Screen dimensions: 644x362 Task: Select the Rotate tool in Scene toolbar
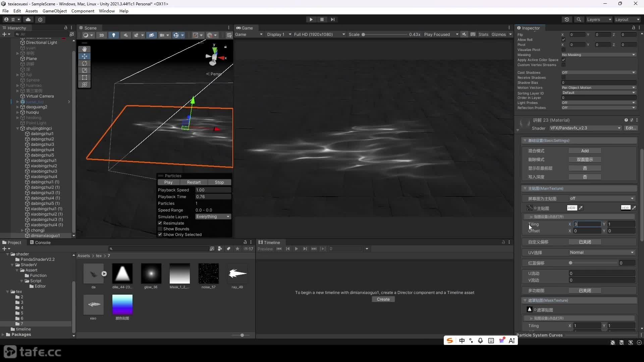coord(85,63)
